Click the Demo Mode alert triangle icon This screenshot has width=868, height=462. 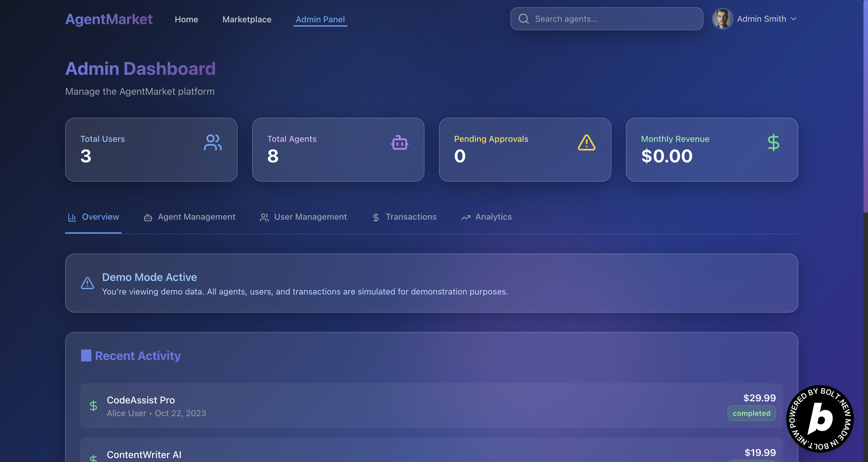pos(87,283)
